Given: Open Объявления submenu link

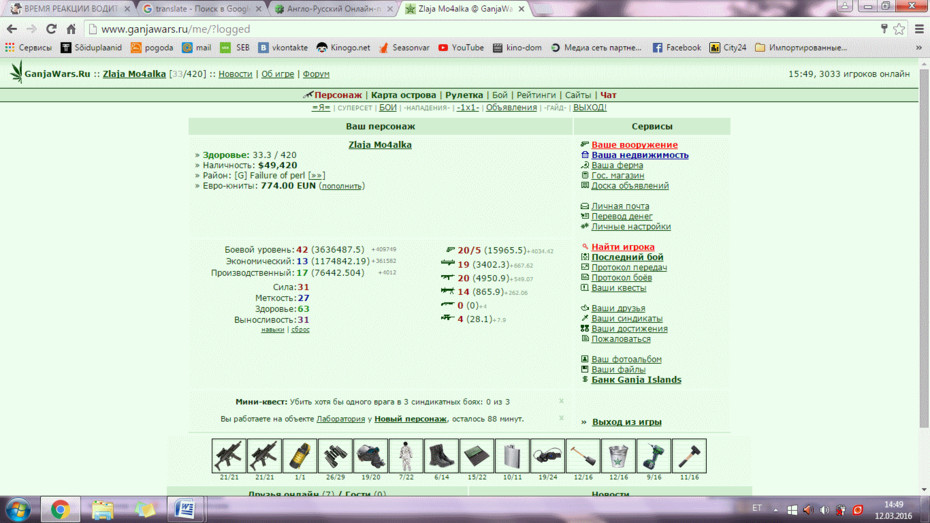Looking at the screenshot, I should tap(511, 107).
